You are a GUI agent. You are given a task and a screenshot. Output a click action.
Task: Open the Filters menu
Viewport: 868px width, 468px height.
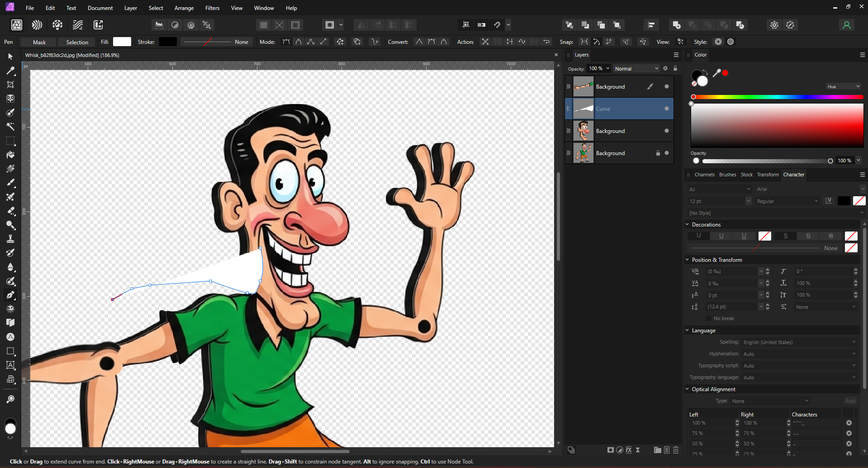212,8
